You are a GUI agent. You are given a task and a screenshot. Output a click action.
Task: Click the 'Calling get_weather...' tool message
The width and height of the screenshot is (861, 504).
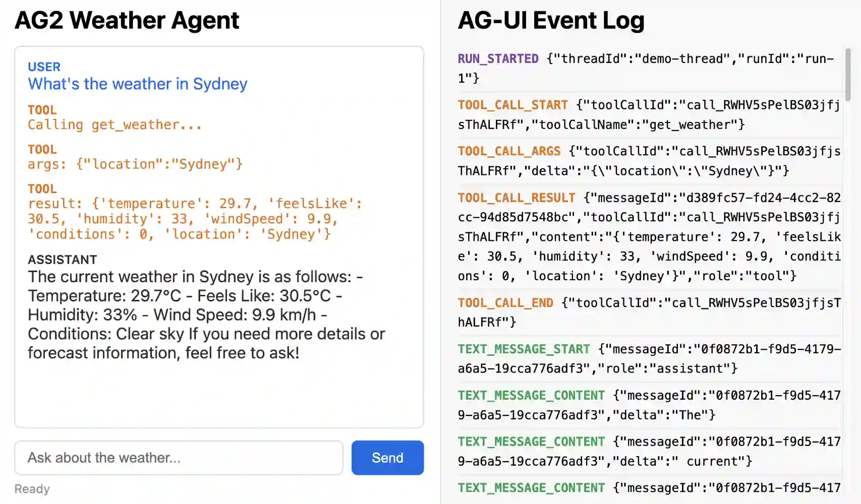(x=115, y=124)
